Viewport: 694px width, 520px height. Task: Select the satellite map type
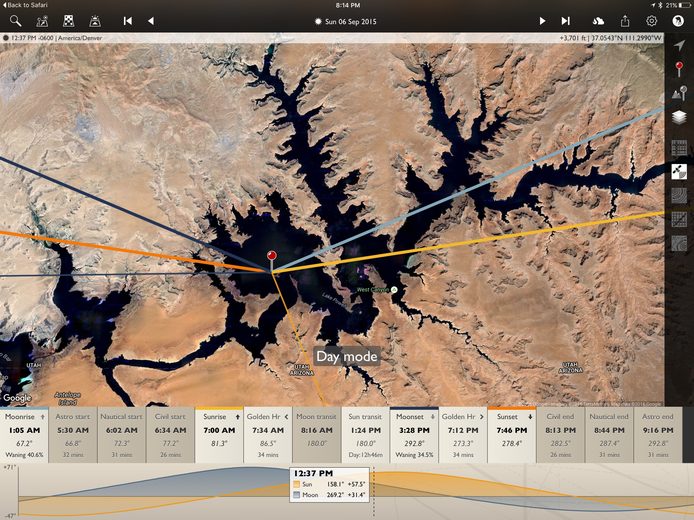coord(679,172)
